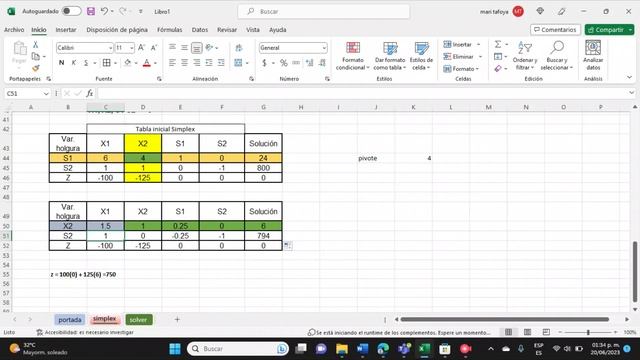
Task: Toggle bold formatting (N)
Action: [61, 63]
